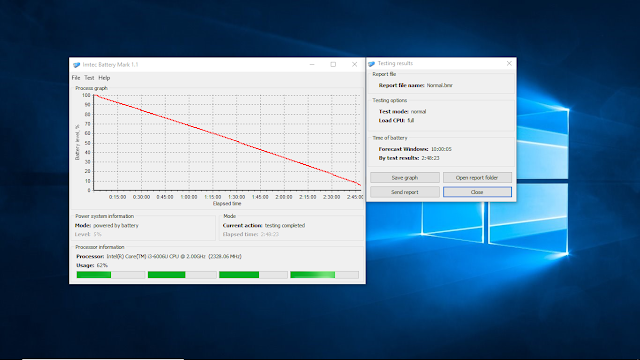Select the Normal.bmr report file name
This screenshot has width=640, height=360.
pyautogui.click(x=440, y=85)
